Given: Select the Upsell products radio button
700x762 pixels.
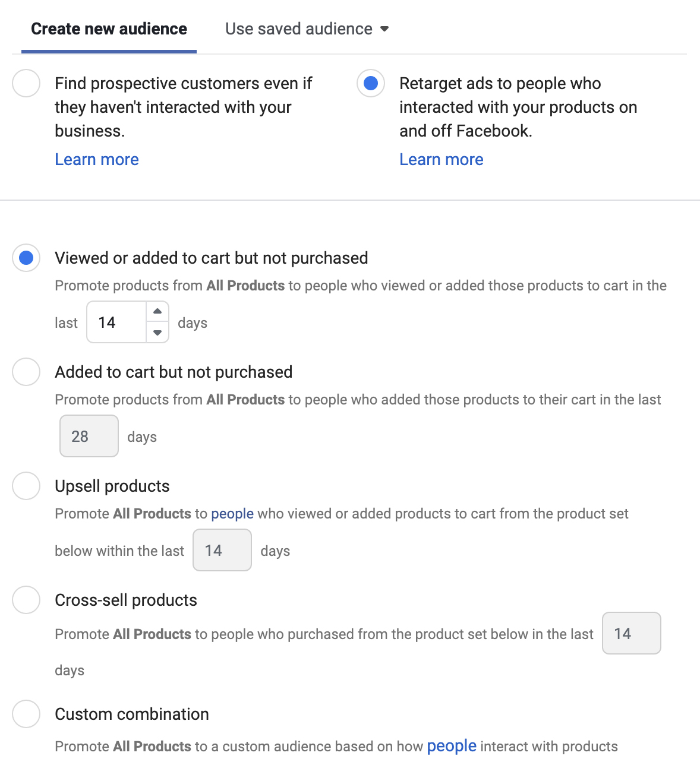Looking at the screenshot, I should [x=26, y=486].
